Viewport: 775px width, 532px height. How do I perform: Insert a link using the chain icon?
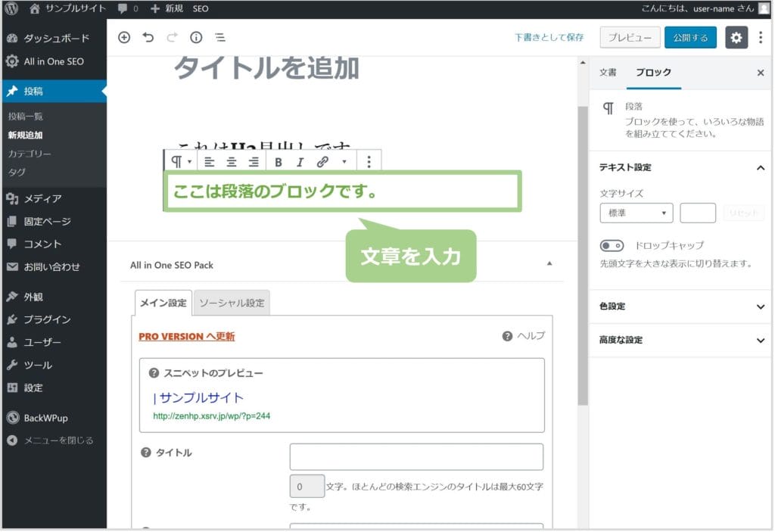[x=322, y=161]
